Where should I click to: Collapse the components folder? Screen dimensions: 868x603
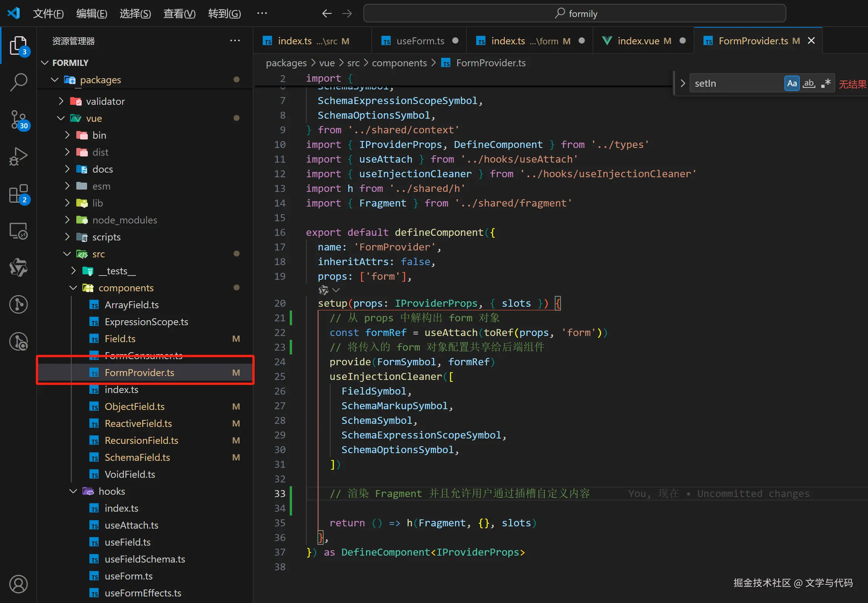click(126, 288)
